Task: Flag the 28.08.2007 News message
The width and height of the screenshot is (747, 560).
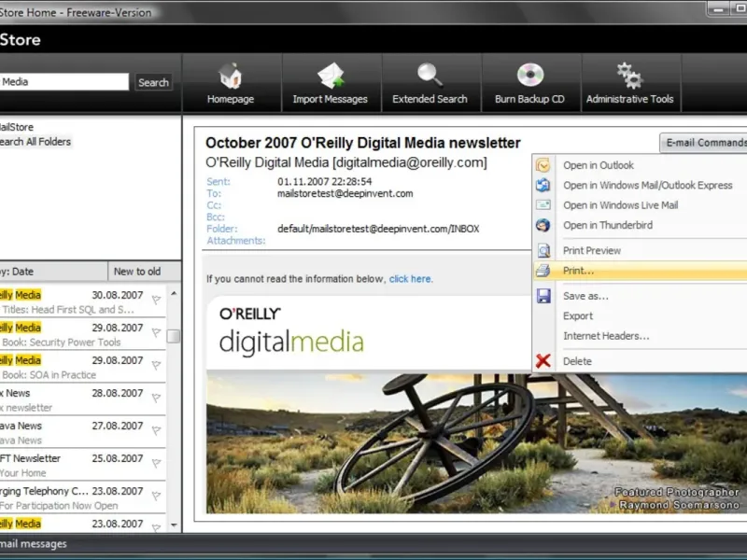Action: pyautogui.click(x=156, y=398)
